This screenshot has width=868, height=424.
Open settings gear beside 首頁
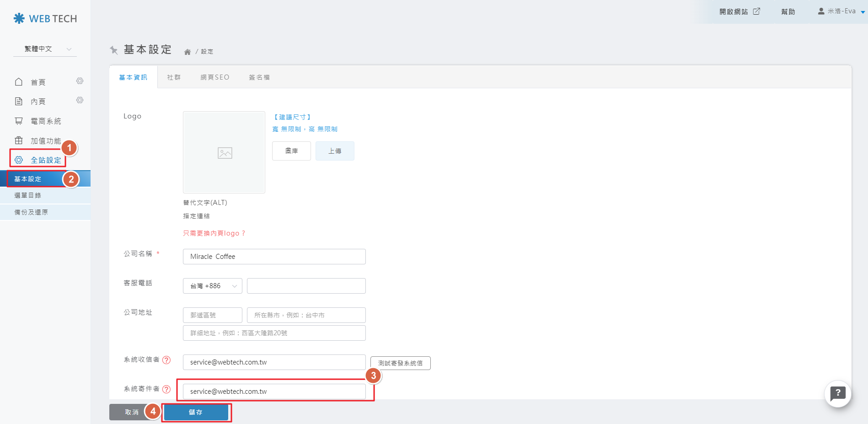click(80, 81)
